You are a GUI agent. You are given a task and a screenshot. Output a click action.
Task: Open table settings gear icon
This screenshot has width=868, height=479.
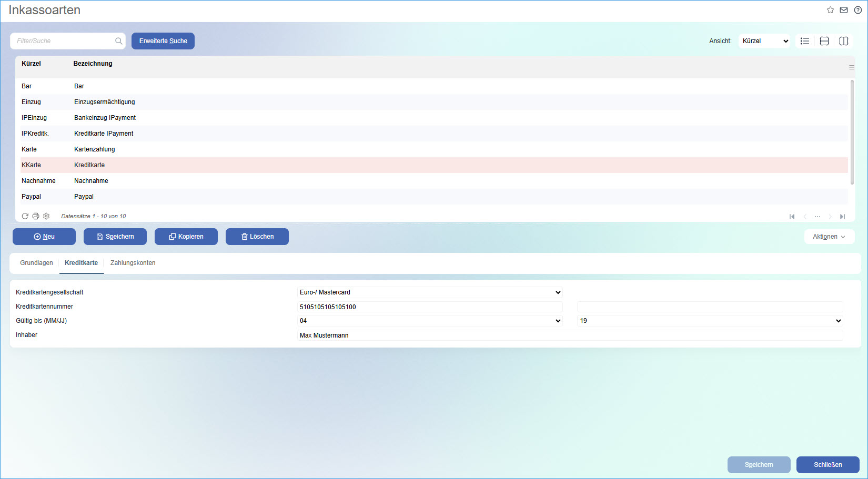tap(46, 216)
